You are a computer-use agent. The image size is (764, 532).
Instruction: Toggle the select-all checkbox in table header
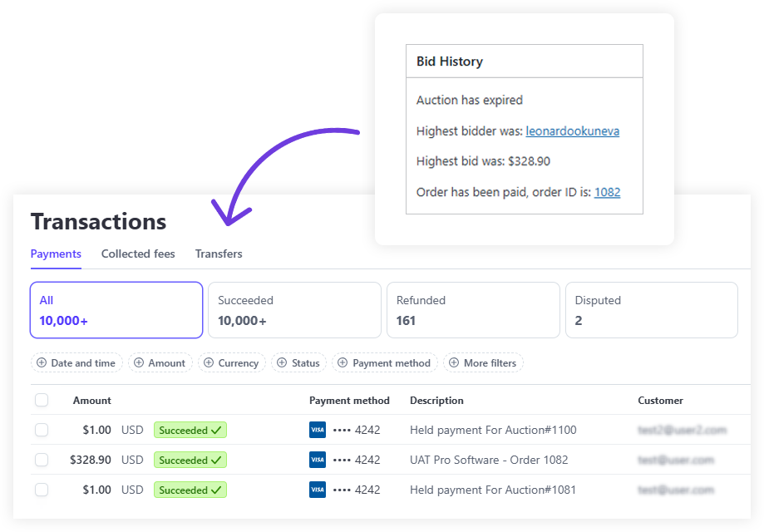click(42, 400)
